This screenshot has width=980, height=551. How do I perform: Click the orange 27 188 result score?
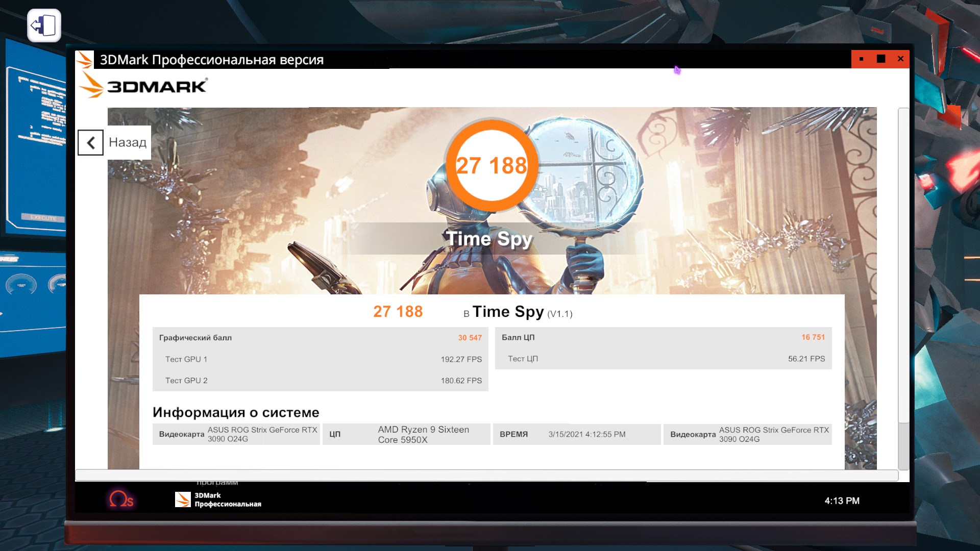pyautogui.click(x=398, y=311)
